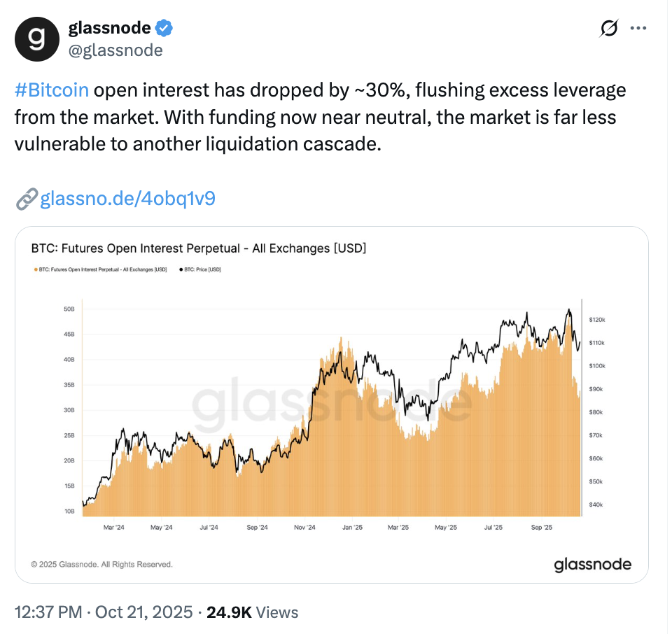
Task: Open the glassnode display name profile
Action: (110, 28)
